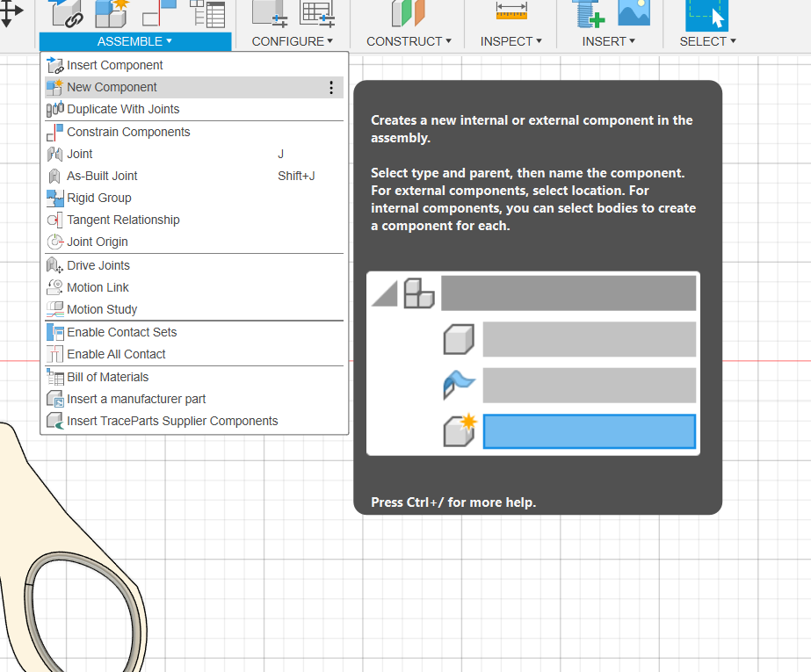
Task: Click the Insert Image landscape icon
Action: (x=634, y=12)
